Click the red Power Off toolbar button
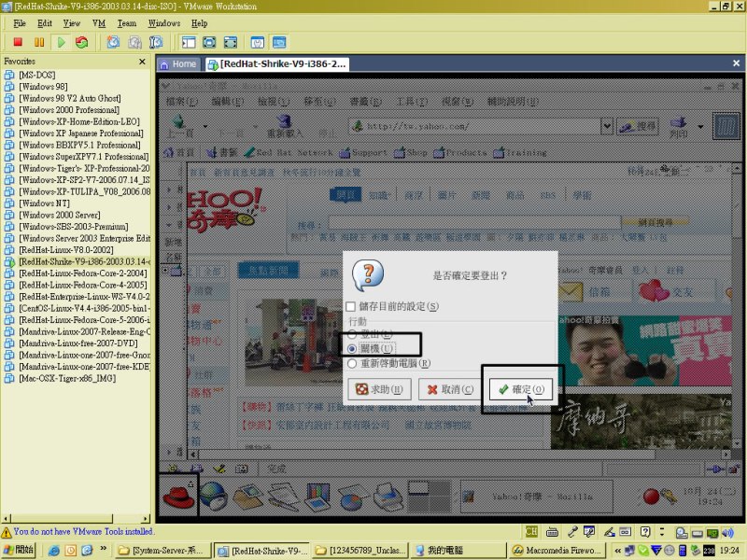The height and width of the screenshot is (560, 747). coord(18,42)
